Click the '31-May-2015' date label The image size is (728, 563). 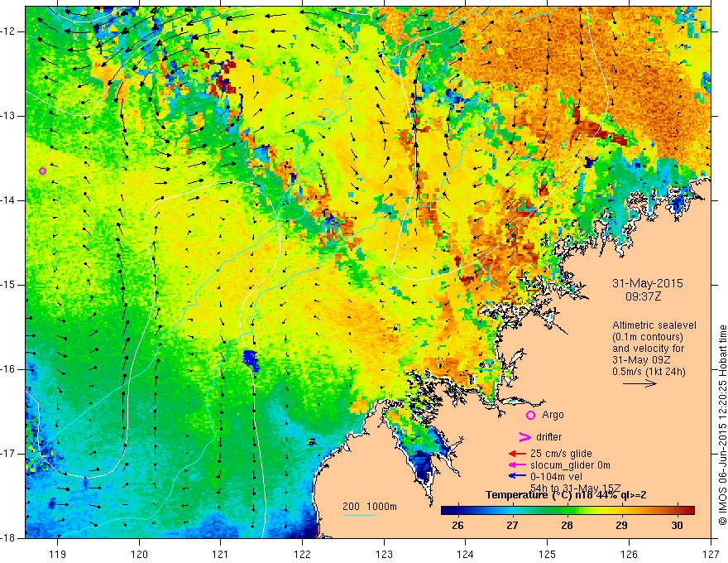[648, 283]
